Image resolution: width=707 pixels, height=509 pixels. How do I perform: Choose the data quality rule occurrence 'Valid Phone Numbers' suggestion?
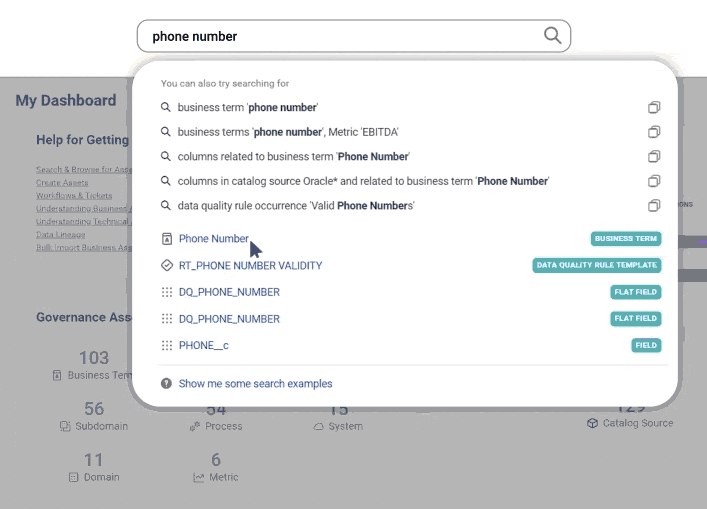click(x=295, y=206)
